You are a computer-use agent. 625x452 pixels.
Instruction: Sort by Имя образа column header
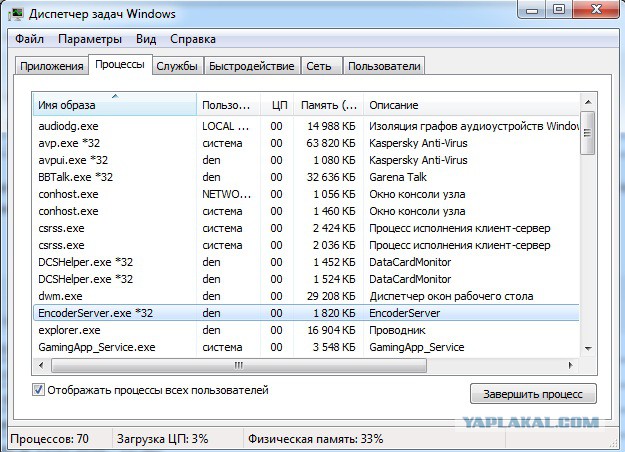(x=115, y=104)
